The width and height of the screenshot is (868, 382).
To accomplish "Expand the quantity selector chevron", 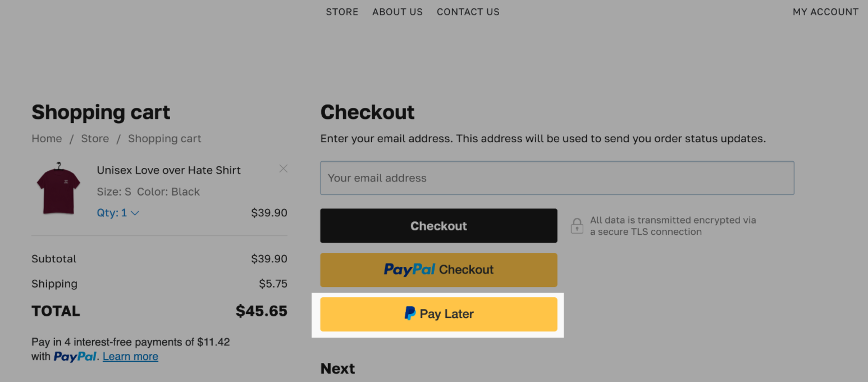I will [134, 213].
